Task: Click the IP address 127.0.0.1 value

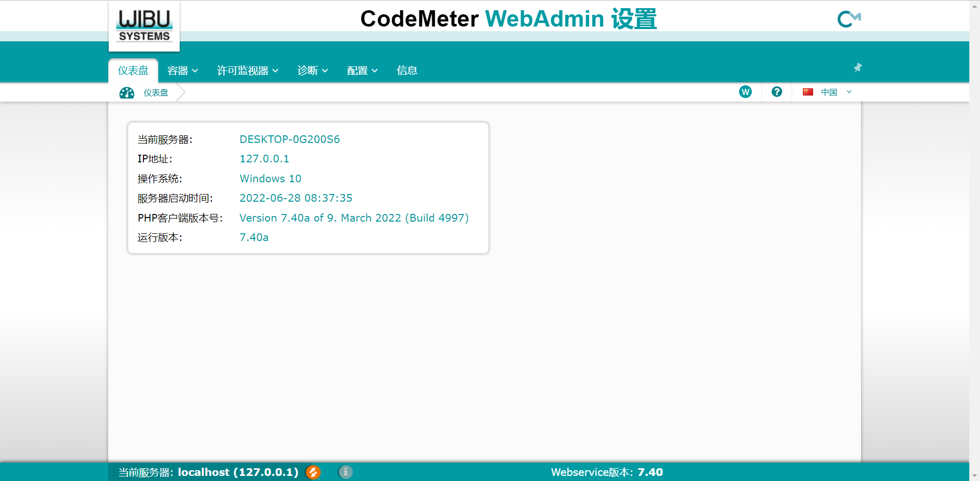Action: pyautogui.click(x=264, y=159)
